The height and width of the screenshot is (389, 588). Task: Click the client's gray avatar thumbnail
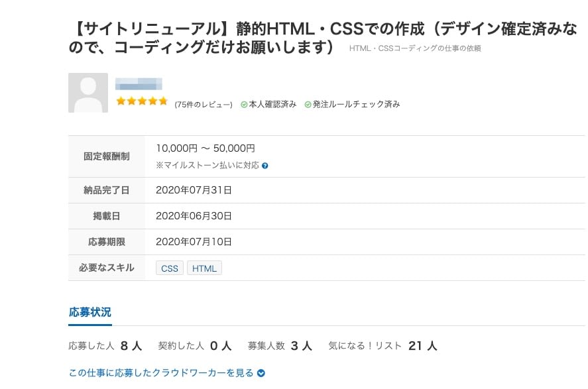88,93
